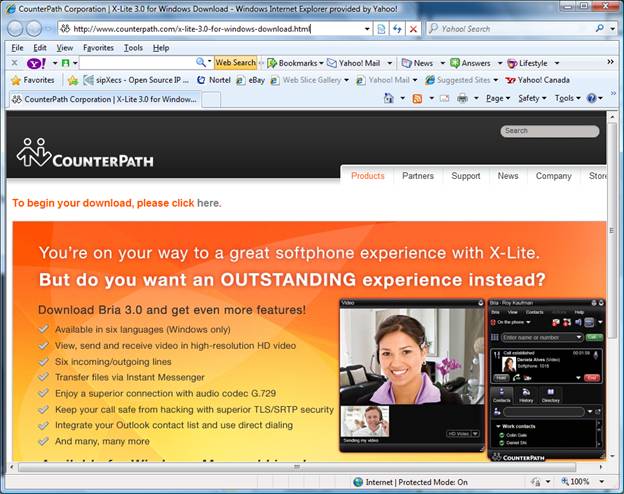Screen dimensions: 624x494
Task: Select the Partners tab on the site
Action: click(x=418, y=176)
